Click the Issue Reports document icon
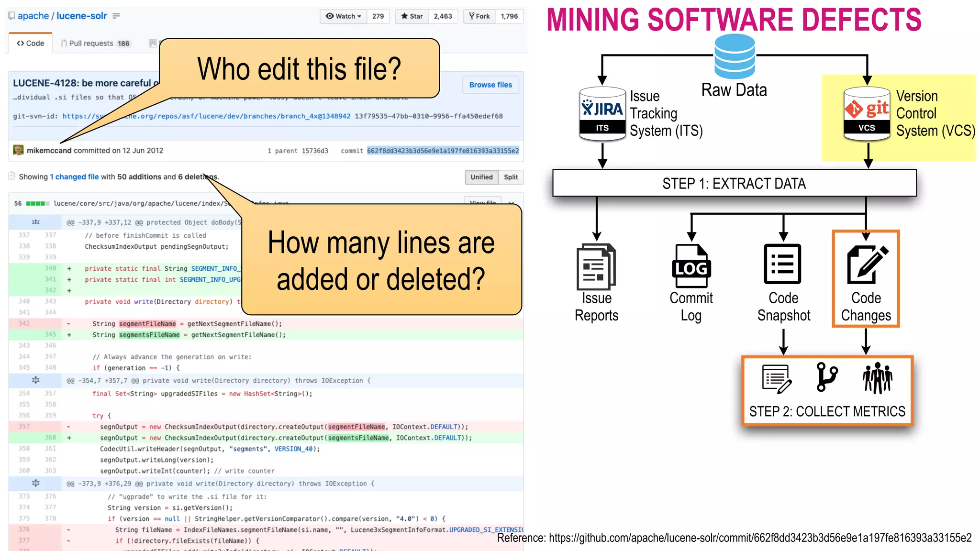Viewport: 980px width, 551px height. 596,266
